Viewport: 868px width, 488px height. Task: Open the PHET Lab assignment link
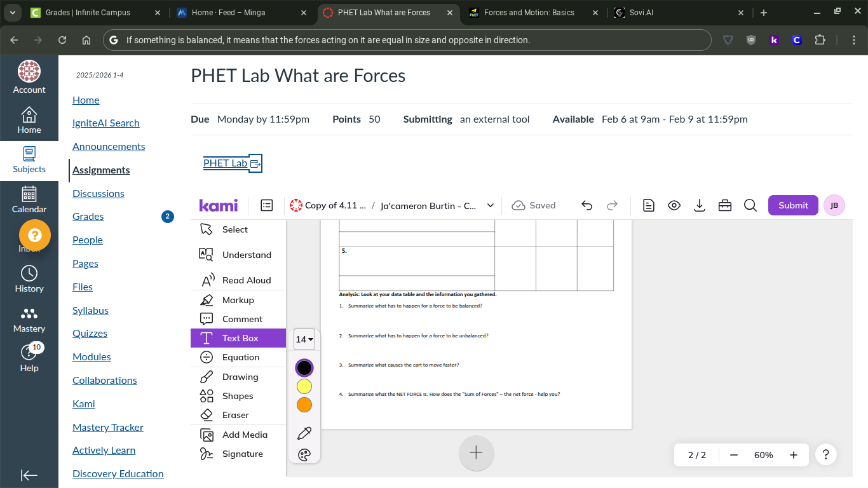click(225, 163)
